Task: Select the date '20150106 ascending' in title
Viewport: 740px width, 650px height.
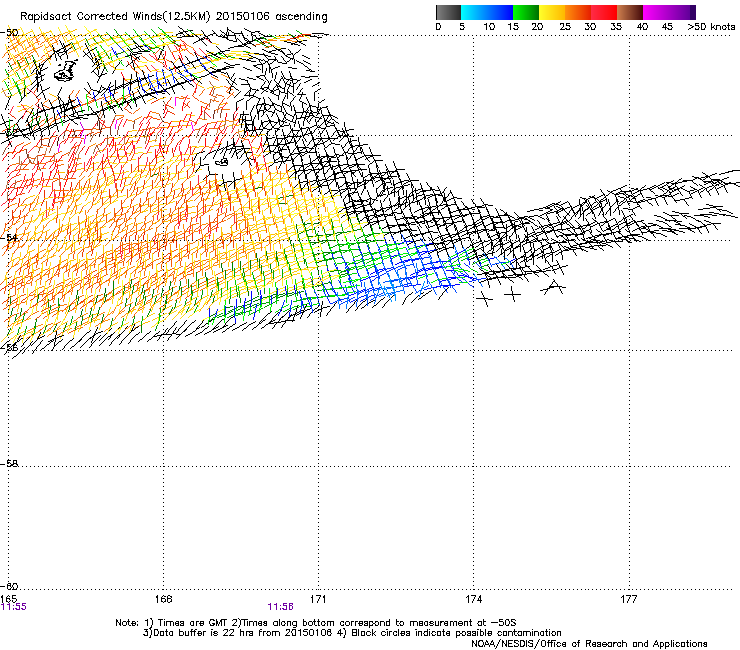Action: (271, 17)
